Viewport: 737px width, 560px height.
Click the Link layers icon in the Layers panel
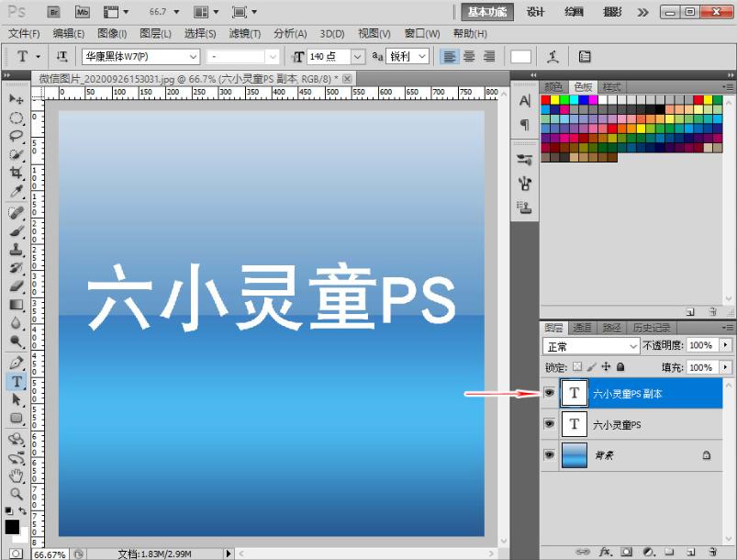[583, 550]
